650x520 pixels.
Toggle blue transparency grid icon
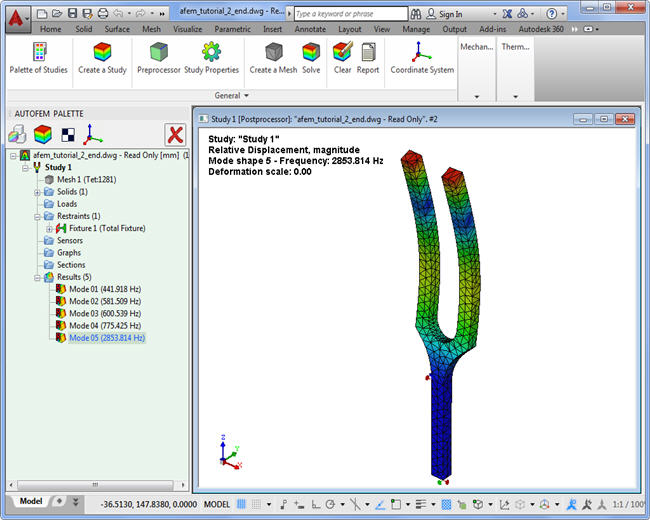(446, 504)
